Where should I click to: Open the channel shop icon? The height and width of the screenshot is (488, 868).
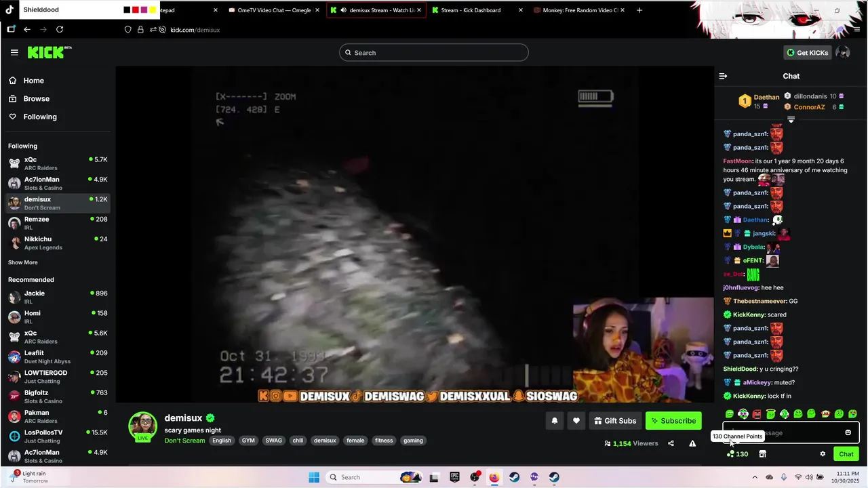(x=762, y=454)
